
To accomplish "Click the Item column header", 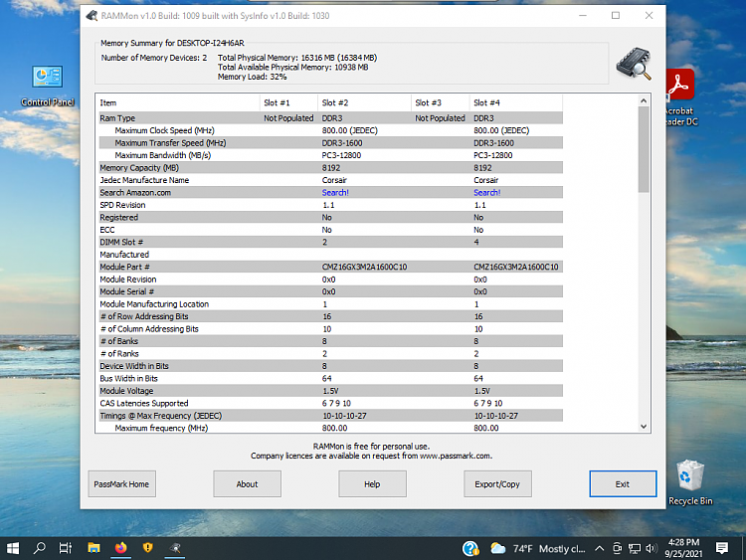I will coord(178,102).
